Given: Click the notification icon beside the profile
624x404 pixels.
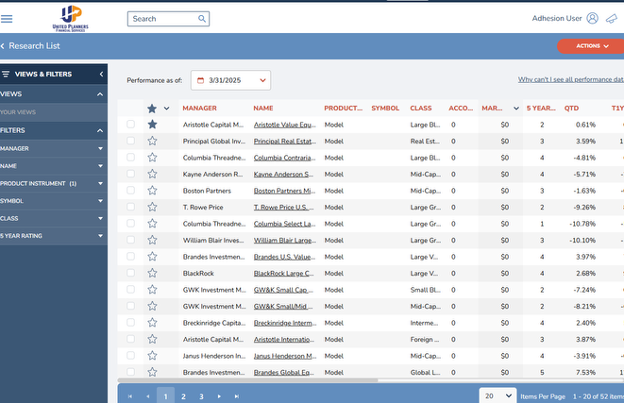Looking at the screenshot, I should (x=612, y=18).
